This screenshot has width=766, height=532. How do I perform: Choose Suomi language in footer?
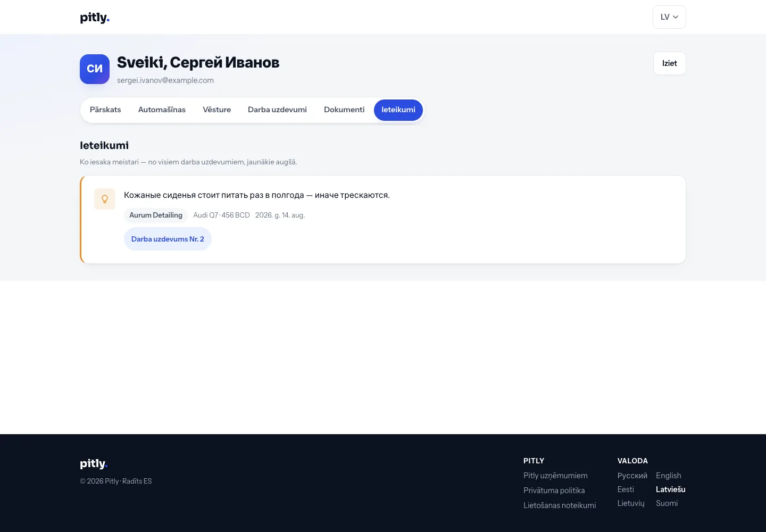tap(667, 503)
